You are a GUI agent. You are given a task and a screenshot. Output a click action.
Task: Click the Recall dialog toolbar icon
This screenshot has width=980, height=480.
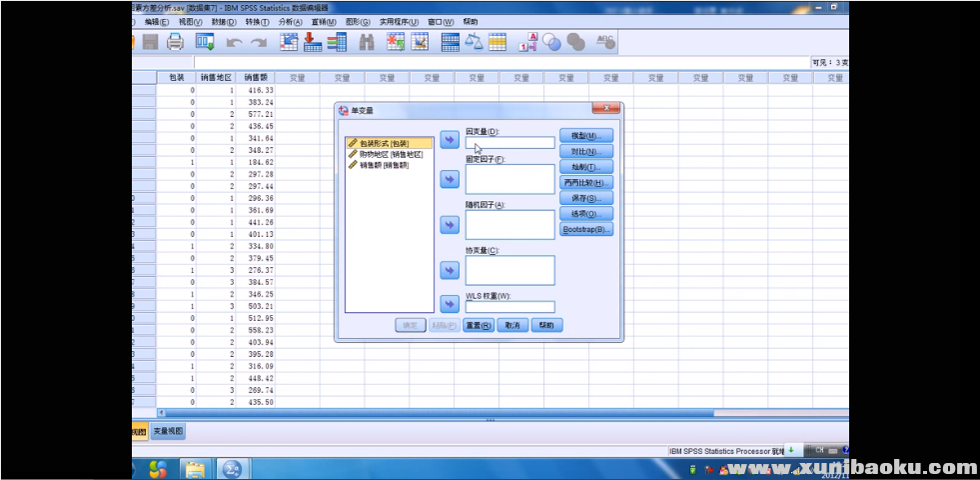click(207, 42)
